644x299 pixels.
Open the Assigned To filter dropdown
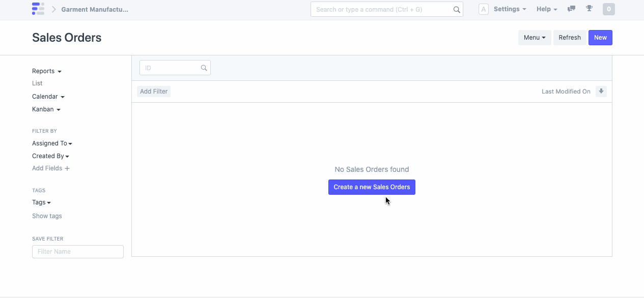(52, 143)
